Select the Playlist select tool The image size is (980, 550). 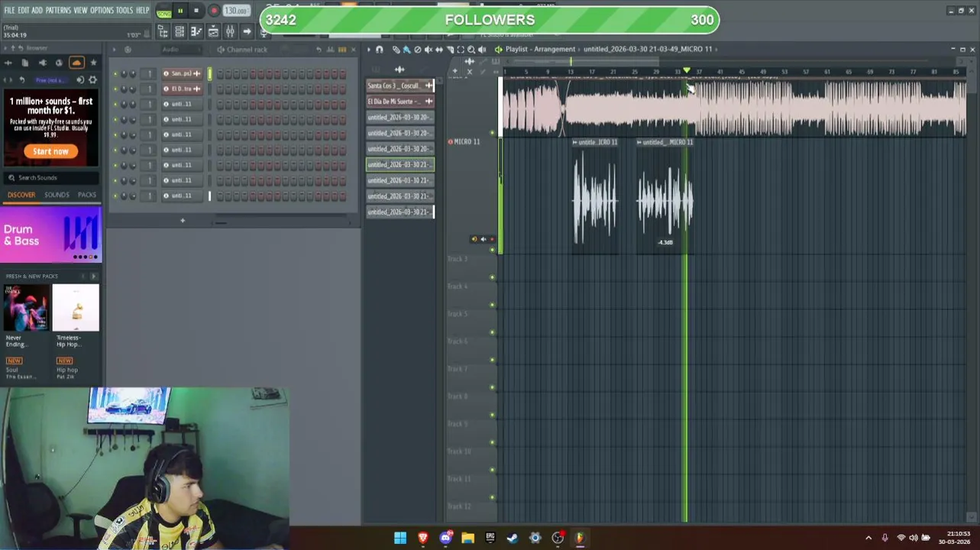(461, 50)
